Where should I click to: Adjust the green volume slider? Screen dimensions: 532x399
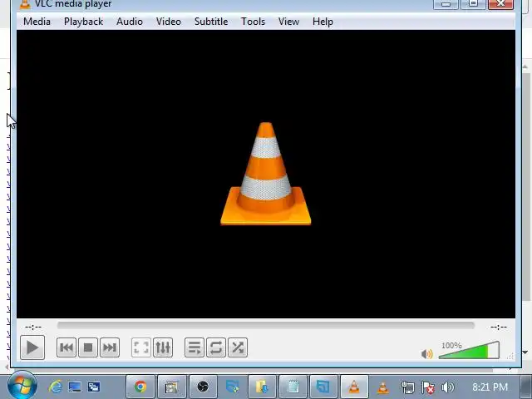tap(469, 351)
